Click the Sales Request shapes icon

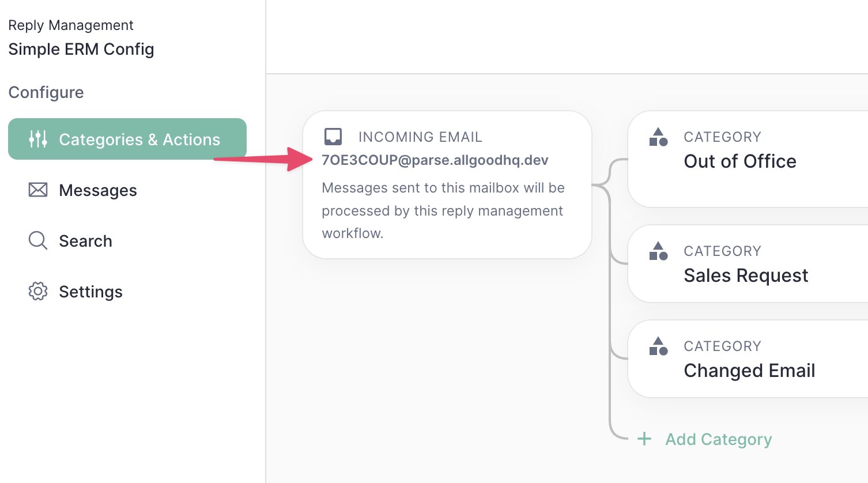(658, 251)
